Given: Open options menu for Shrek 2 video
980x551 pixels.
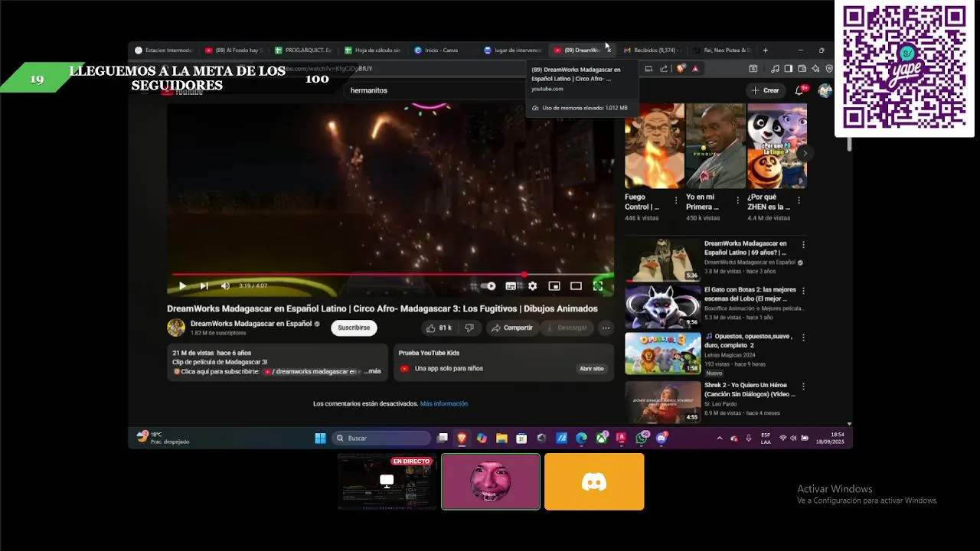Looking at the screenshot, I should tap(803, 386).
